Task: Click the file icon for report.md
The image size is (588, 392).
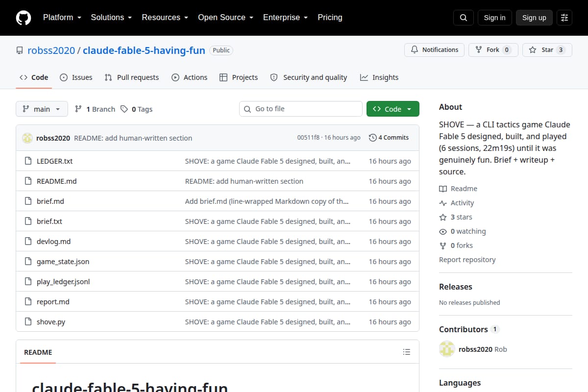Action: [x=28, y=302]
